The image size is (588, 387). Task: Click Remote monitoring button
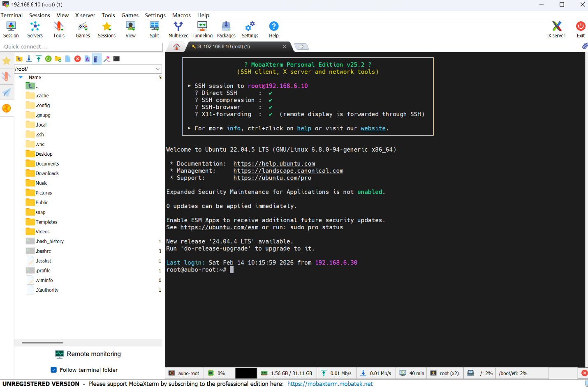coord(88,354)
